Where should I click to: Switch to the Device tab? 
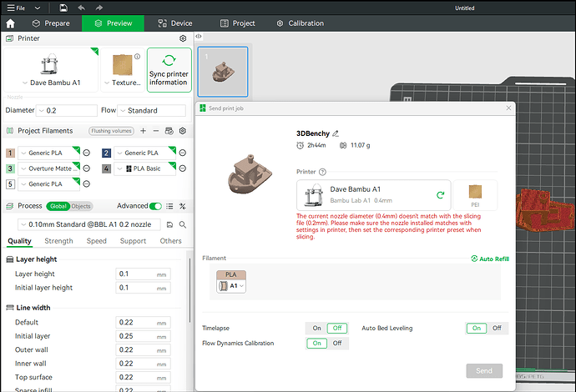[175, 23]
